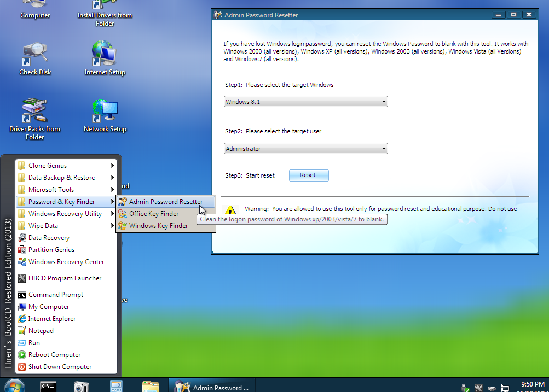This screenshot has height=392, width=549.
Task: Click 'Step1: Please select the target Windows' text
Action: click(279, 85)
